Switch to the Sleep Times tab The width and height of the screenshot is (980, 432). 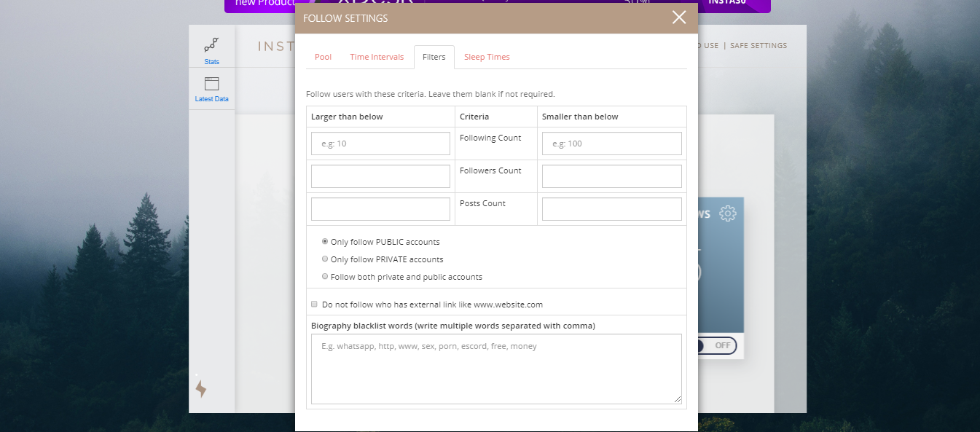click(487, 56)
